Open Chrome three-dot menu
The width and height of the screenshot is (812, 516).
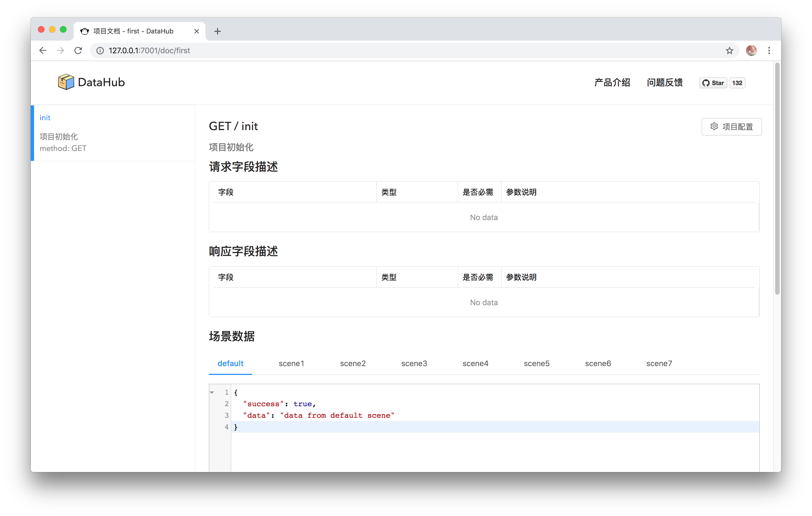click(x=769, y=51)
